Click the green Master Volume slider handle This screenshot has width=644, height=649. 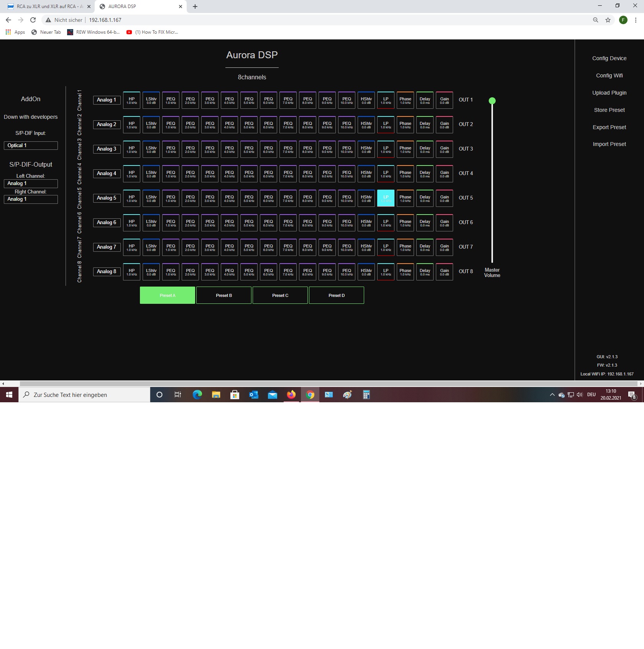pos(492,101)
